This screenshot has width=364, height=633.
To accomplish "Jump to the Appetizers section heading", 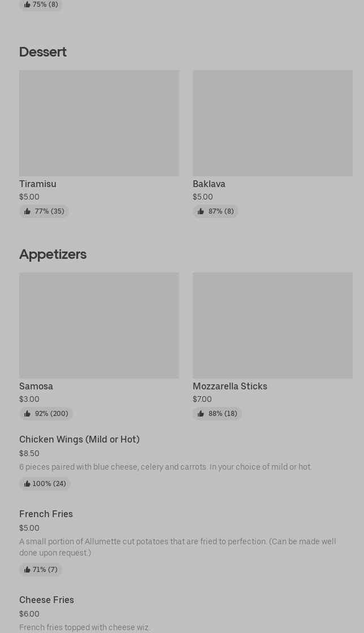I will (x=53, y=254).
